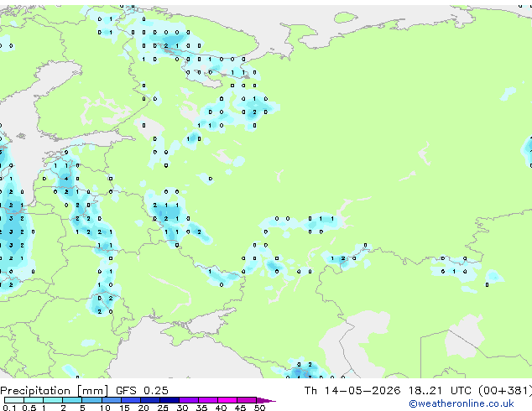This screenshot has height=411, width=532.
Task: Select the 35–40 mm legend color box
Action: 208,400
